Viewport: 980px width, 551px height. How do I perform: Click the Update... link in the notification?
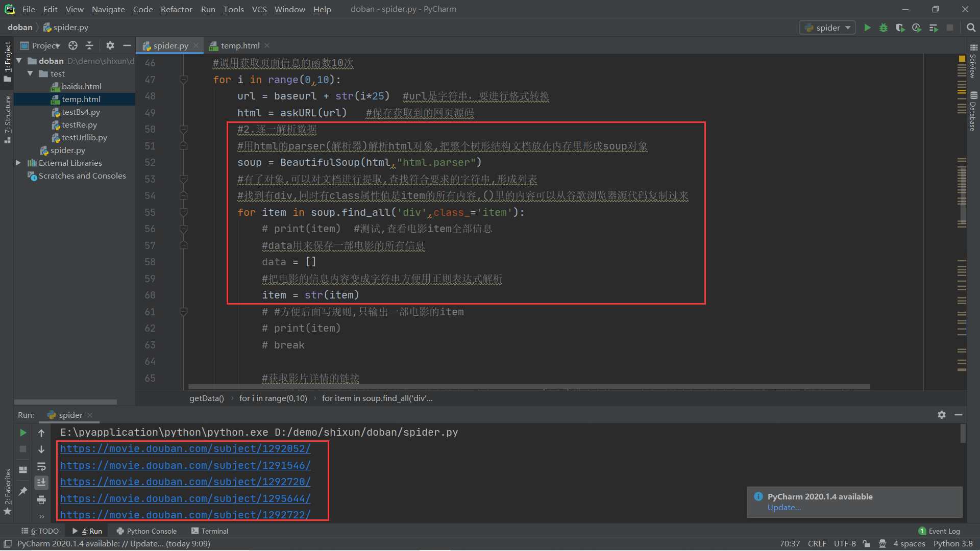[784, 507]
